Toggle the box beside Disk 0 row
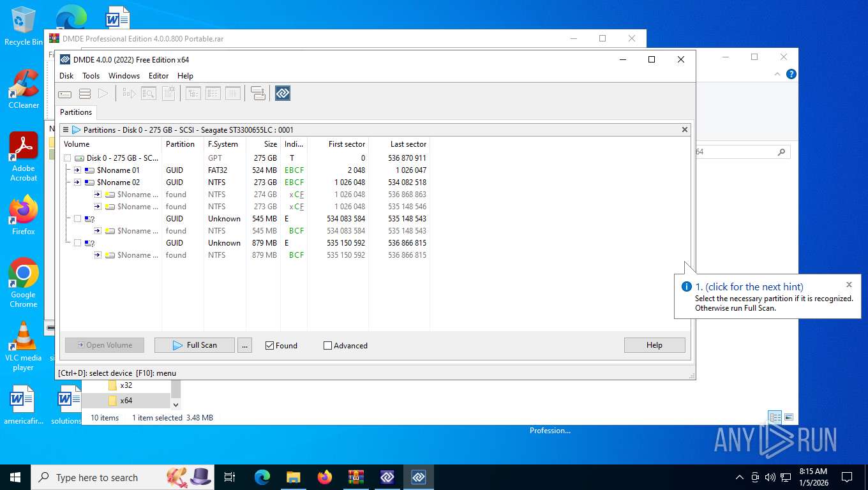868x490 pixels. point(68,158)
